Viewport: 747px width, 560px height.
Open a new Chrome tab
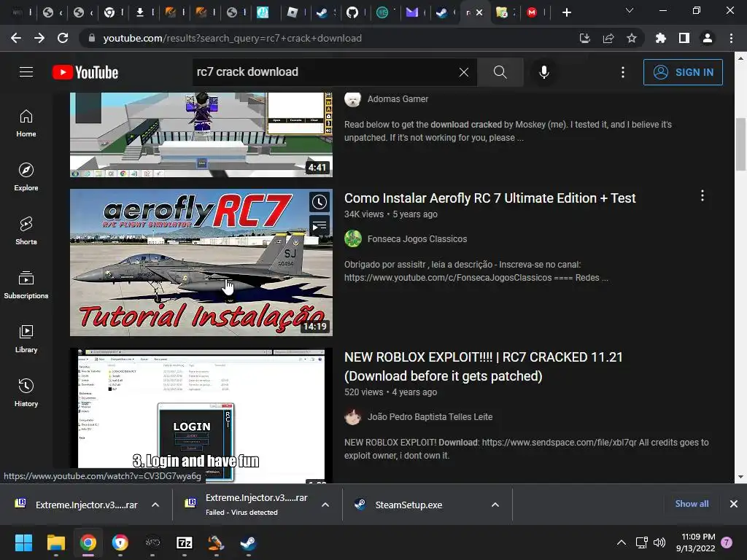click(566, 12)
